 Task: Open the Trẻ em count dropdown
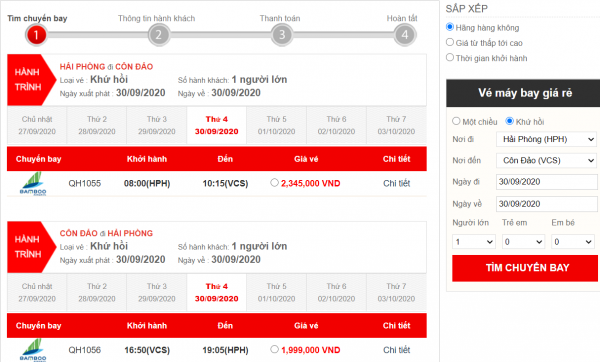tap(523, 241)
